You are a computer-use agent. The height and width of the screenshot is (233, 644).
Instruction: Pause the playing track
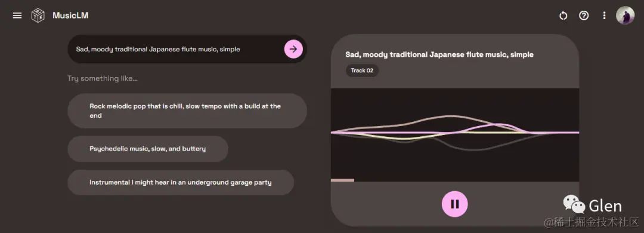click(454, 204)
